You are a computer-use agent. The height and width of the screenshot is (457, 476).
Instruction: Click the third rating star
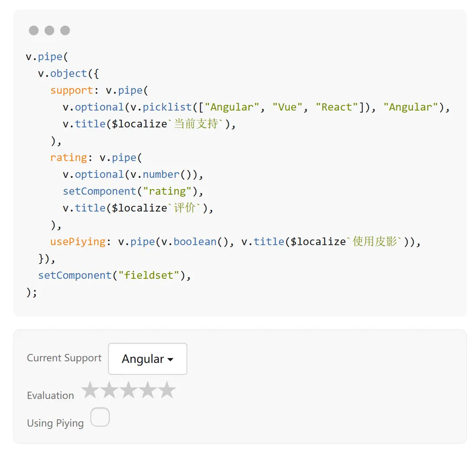128,390
